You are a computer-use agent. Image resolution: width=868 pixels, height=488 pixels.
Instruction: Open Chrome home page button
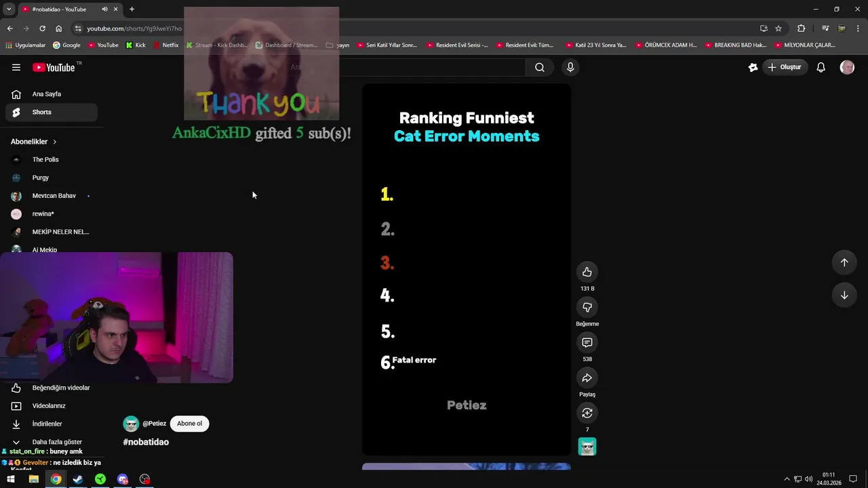tap(58, 28)
